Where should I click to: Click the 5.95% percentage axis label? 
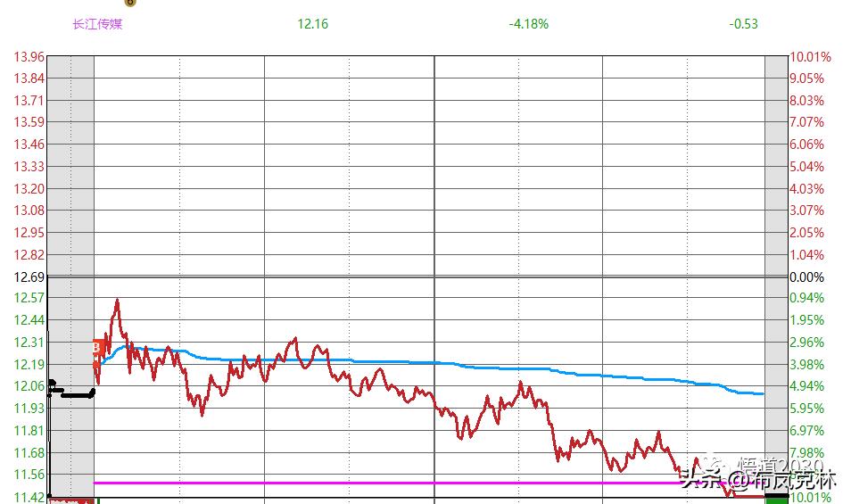click(x=806, y=409)
